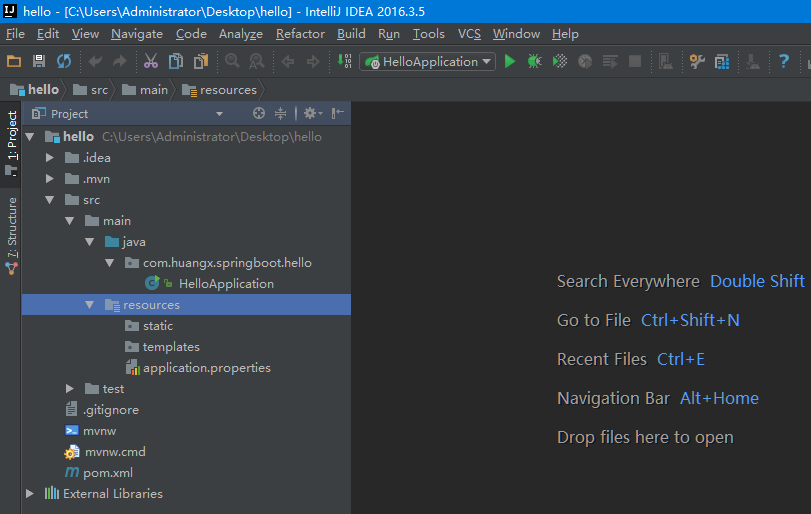This screenshot has height=514, width=811.
Task: Click the Paste toolbar icon
Action: 201,62
